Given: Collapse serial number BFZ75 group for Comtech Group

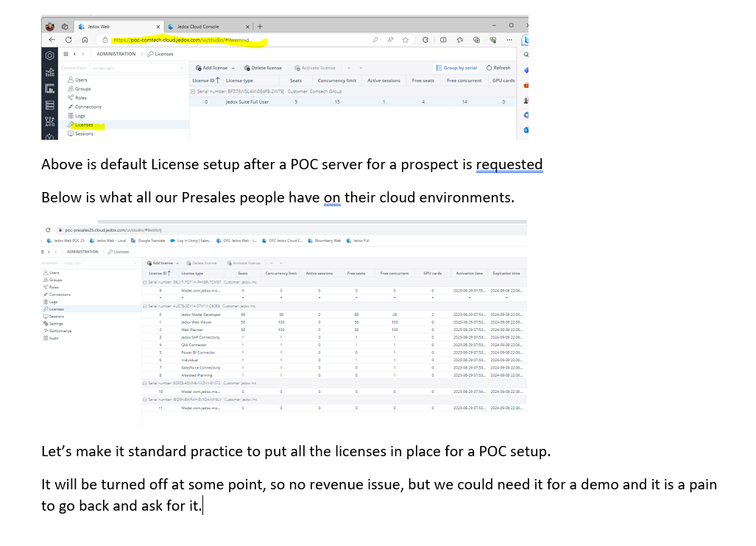Looking at the screenshot, I should (193, 91).
